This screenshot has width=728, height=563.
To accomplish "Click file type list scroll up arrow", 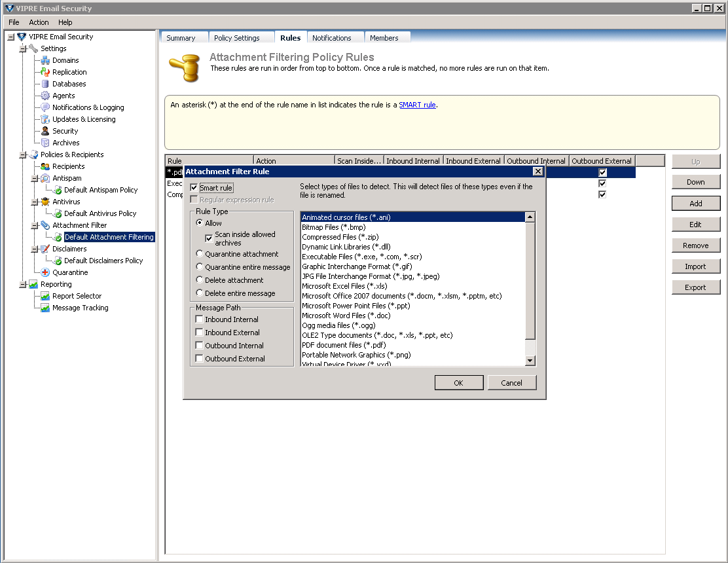I will (x=530, y=217).
